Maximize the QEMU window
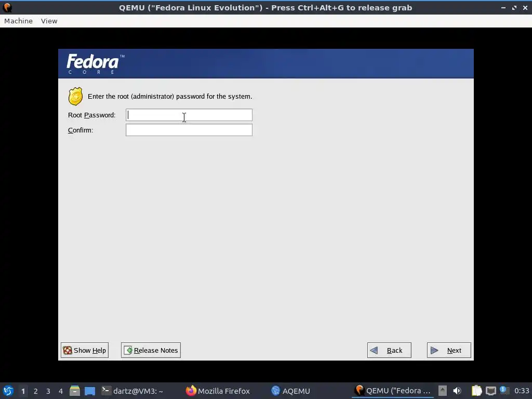The height and width of the screenshot is (399, 532). pos(514,7)
